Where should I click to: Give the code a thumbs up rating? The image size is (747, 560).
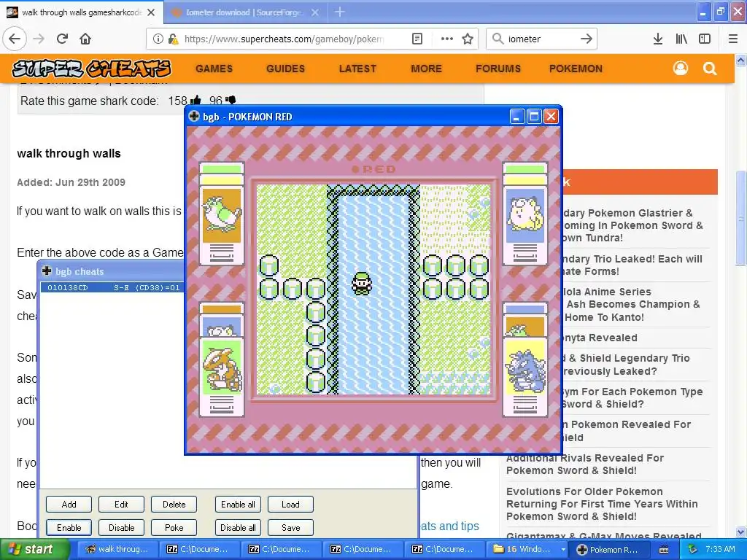click(x=196, y=101)
